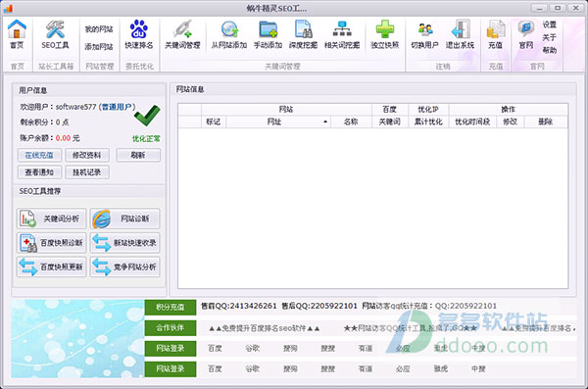Viewport: 588px width, 389px height.
Task: Switch accounts via 切换用户
Action: (x=424, y=34)
